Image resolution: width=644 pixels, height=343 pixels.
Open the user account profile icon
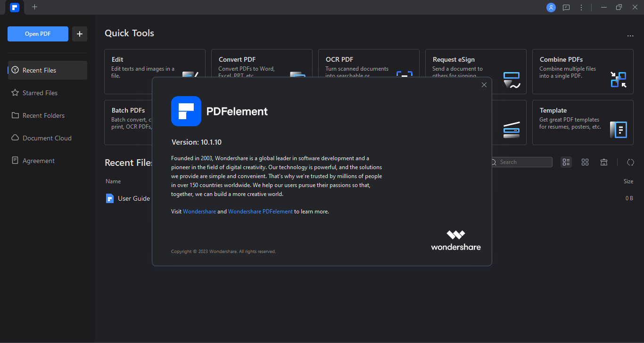point(551,7)
